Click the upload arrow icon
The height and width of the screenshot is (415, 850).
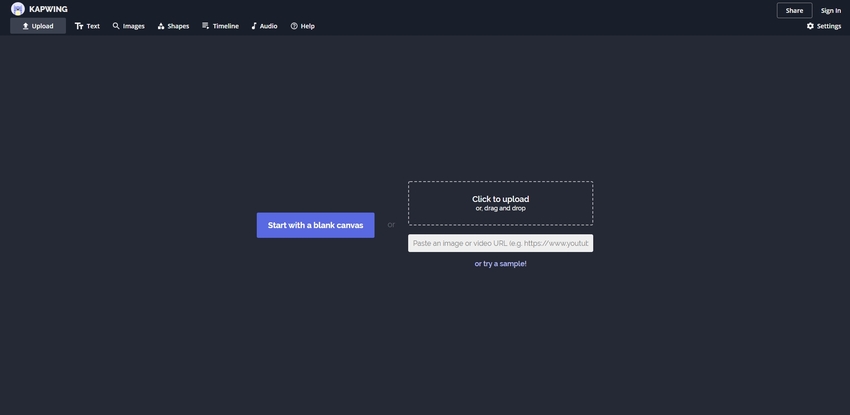tap(26, 26)
